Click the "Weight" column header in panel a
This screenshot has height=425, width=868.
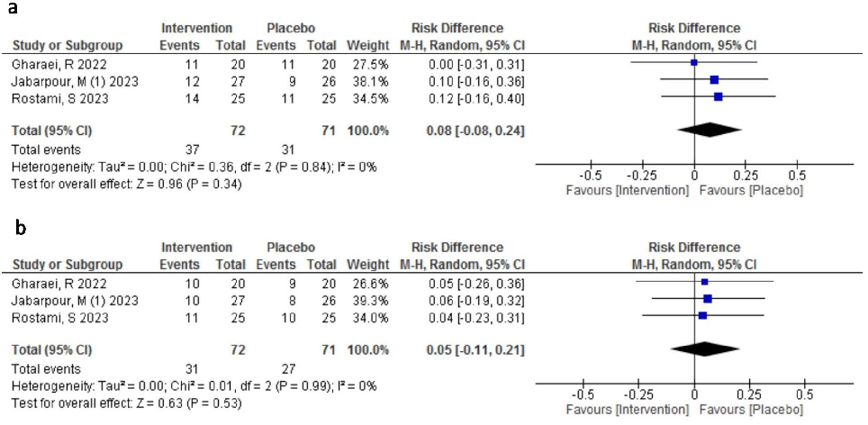[x=370, y=45]
